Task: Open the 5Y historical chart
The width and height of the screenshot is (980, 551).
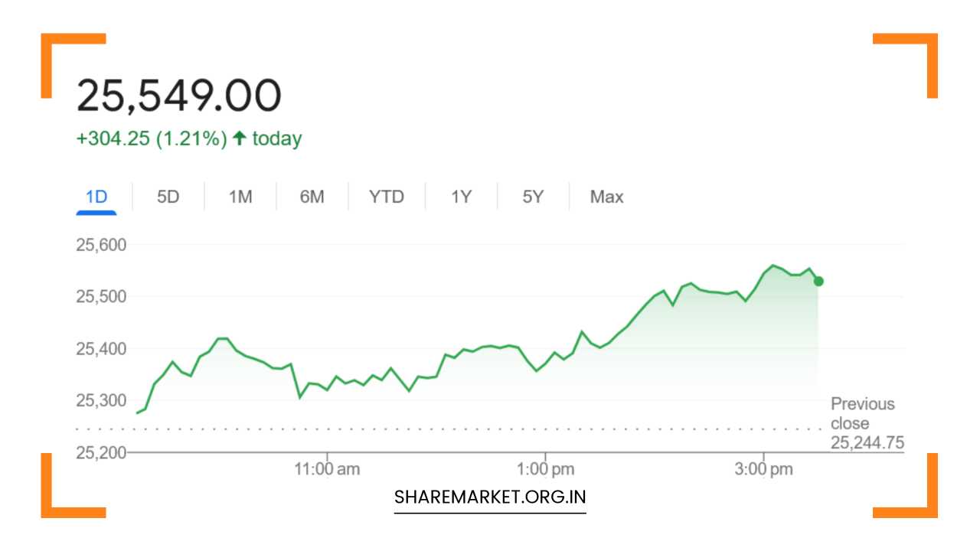Action: [x=533, y=197]
